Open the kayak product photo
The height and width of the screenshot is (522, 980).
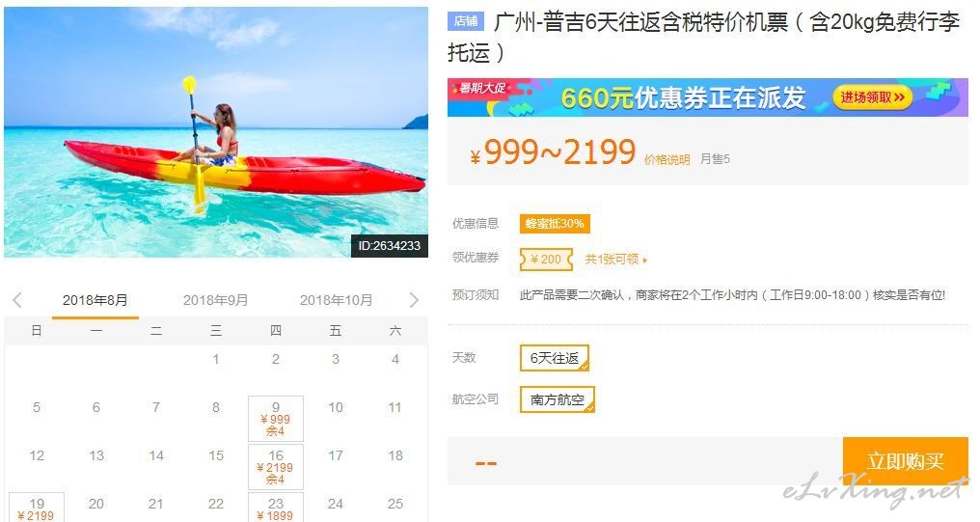[x=216, y=132]
